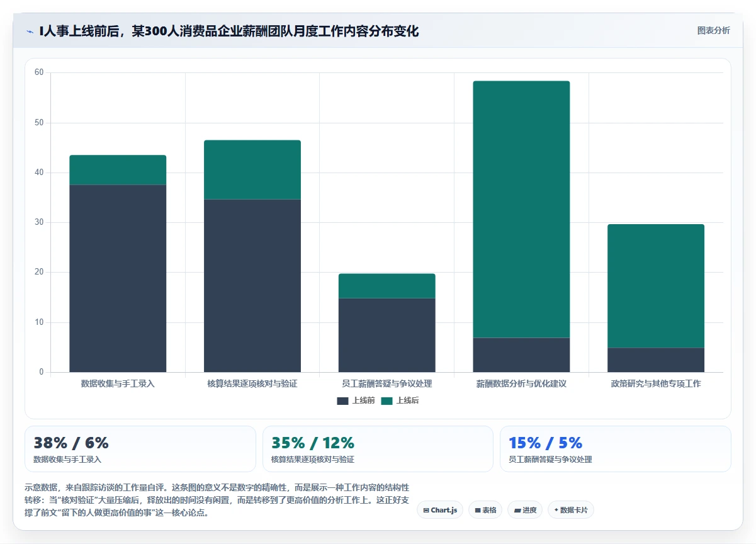Toggle the 上线后 legend item

400,400
